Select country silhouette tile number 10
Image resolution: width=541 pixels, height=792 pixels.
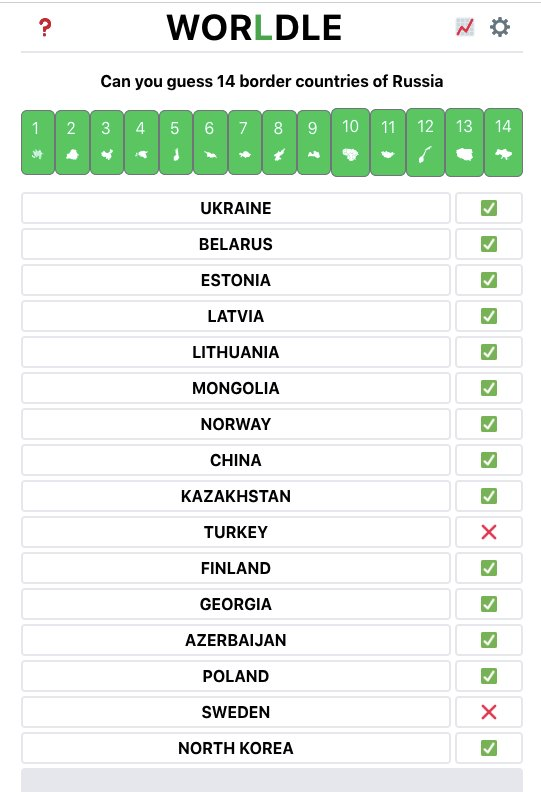pyautogui.click(x=350, y=142)
